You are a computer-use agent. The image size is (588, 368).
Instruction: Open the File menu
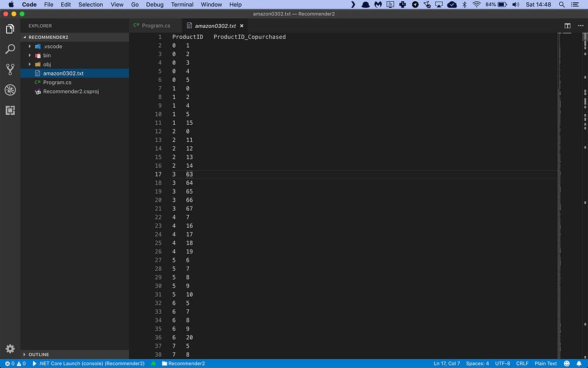[49, 5]
